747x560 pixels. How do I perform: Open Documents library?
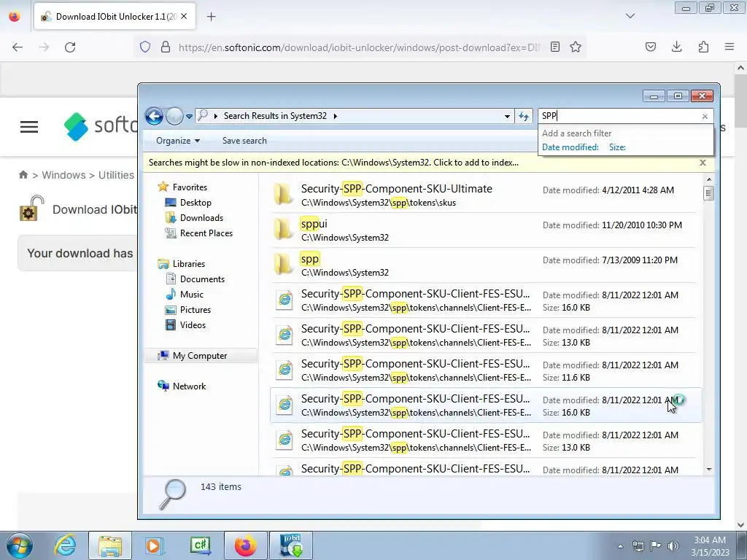[202, 279]
